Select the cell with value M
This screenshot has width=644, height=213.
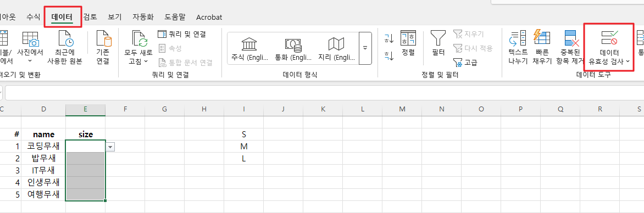click(244, 146)
